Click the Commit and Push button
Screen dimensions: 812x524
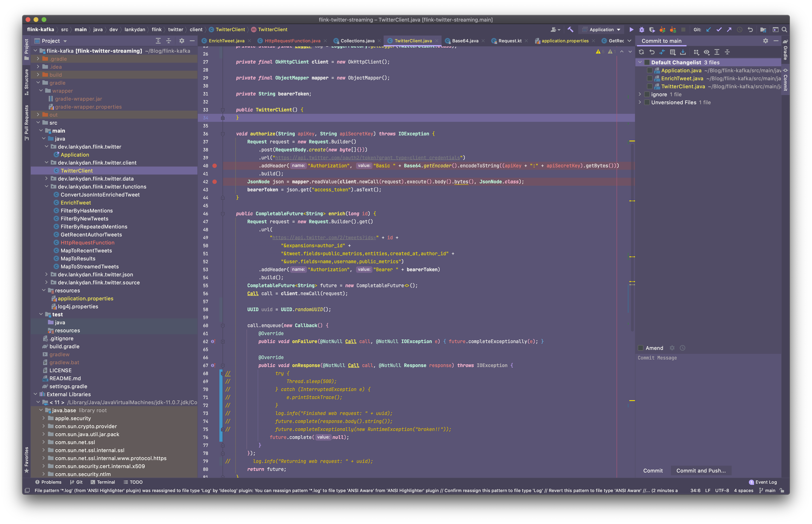click(701, 470)
